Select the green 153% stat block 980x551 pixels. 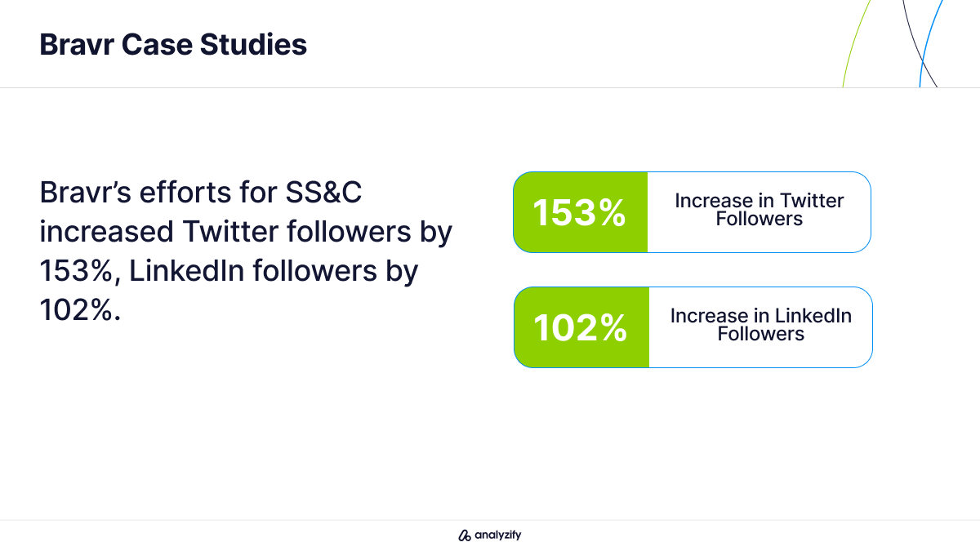pos(580,212)
